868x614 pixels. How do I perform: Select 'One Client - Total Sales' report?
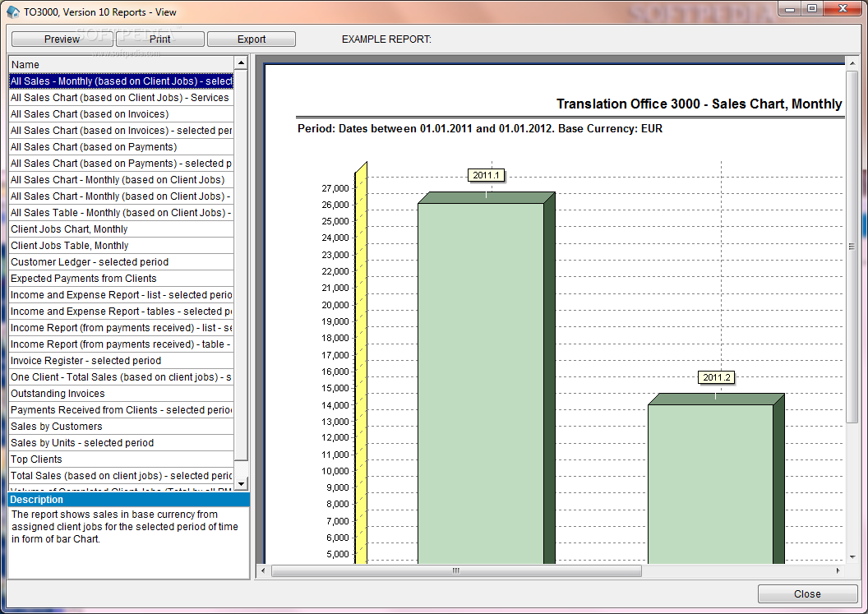pyautogui.click(x=121, y=377)
